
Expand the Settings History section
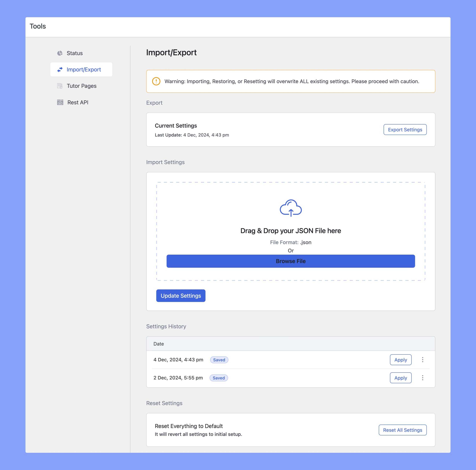point(166,326)
